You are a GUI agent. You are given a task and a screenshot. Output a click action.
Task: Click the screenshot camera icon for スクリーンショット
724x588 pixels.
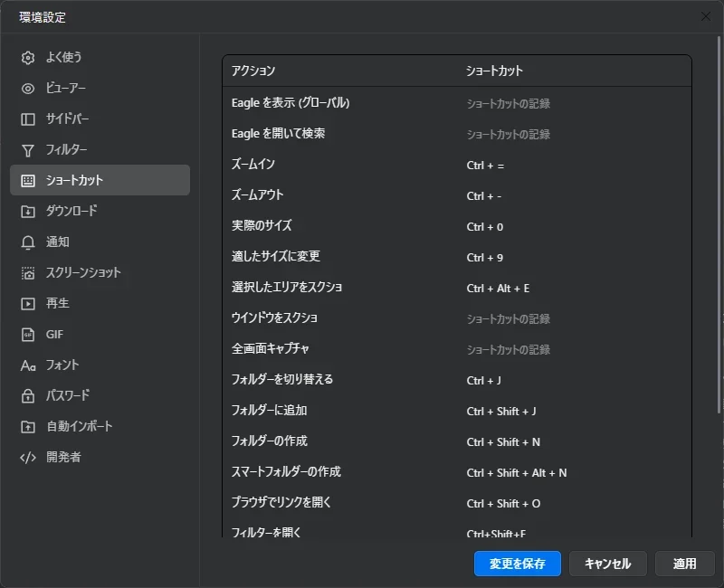point(28,273)
